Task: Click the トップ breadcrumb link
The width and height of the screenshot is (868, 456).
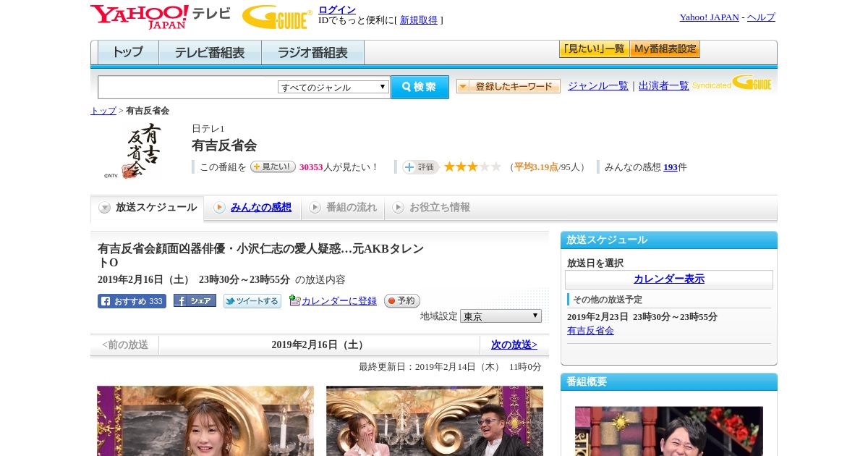Action: 103,111
